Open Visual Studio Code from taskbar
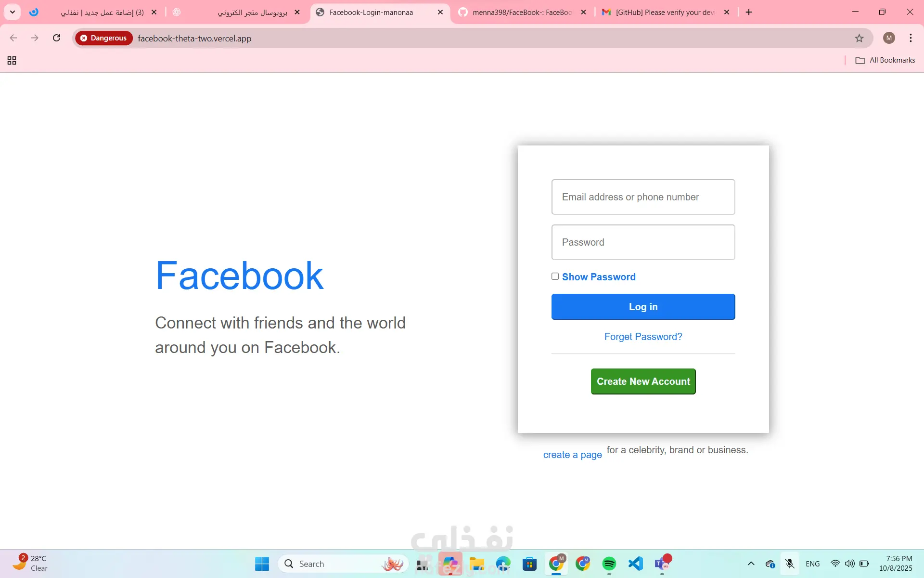Screen dimensions: 924x578 point(635,563)
